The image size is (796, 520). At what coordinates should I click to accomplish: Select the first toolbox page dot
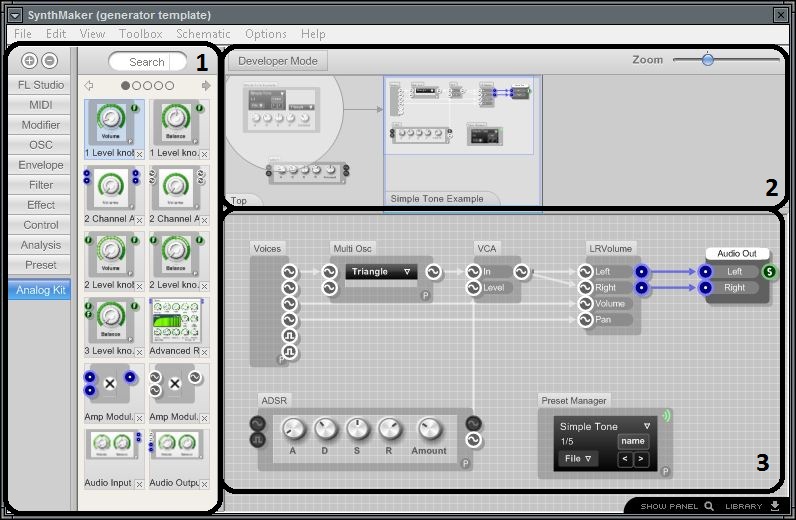tap(126, 86)
